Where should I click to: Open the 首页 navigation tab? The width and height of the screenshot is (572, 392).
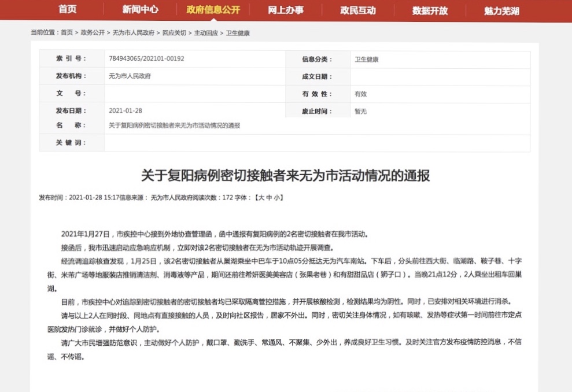67,10
